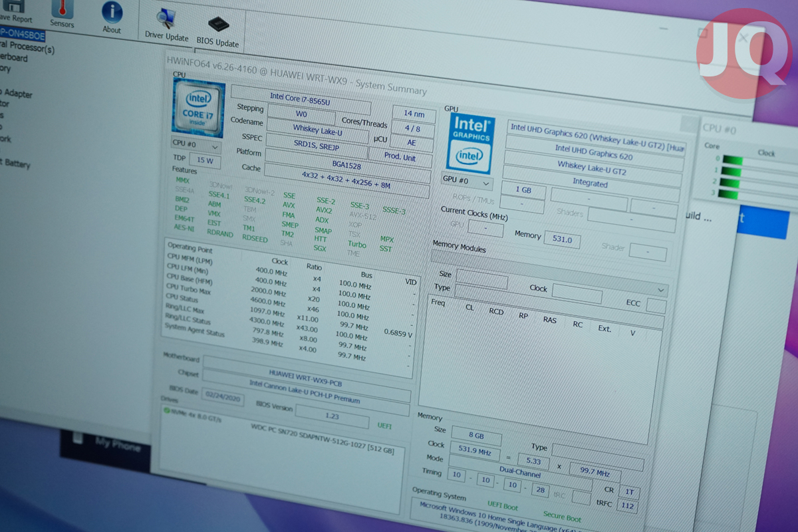
Task: Click the memory multiplier 5.33 field
Action: [533, 460]
